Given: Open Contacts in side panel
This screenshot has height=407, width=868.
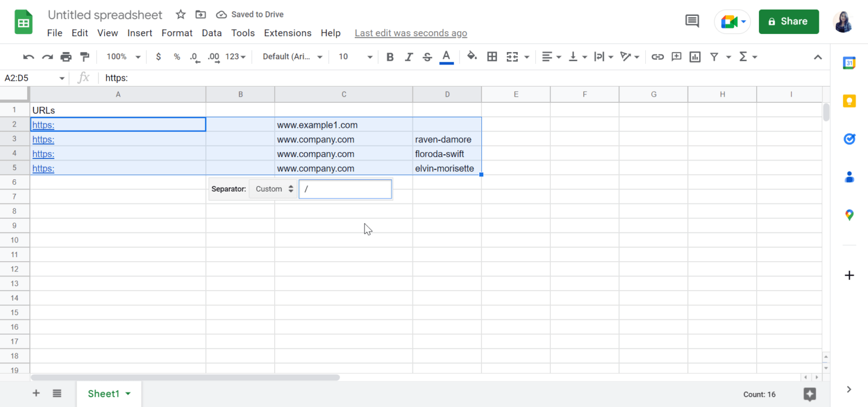Looking at the screenshot, I should 849,177.
